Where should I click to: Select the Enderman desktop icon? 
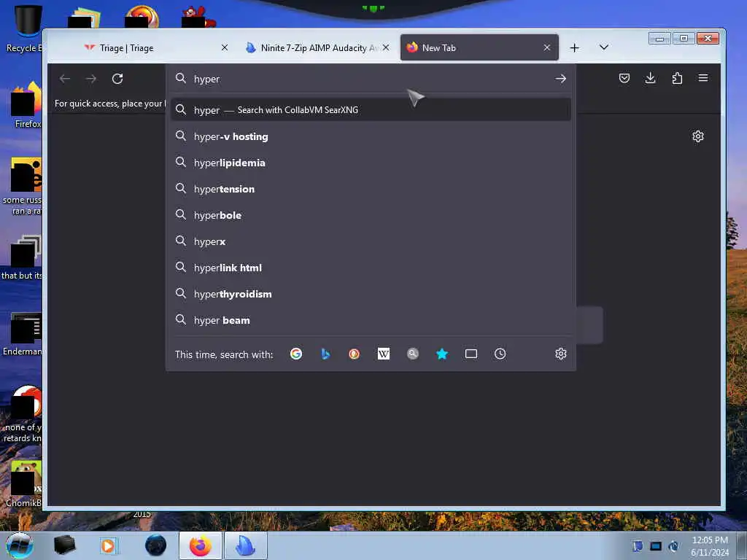pyautogui.click(x=22, y=334)
